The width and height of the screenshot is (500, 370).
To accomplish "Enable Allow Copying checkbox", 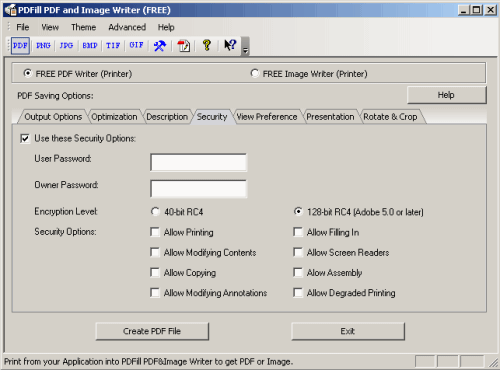I will [x=155, y=273].
